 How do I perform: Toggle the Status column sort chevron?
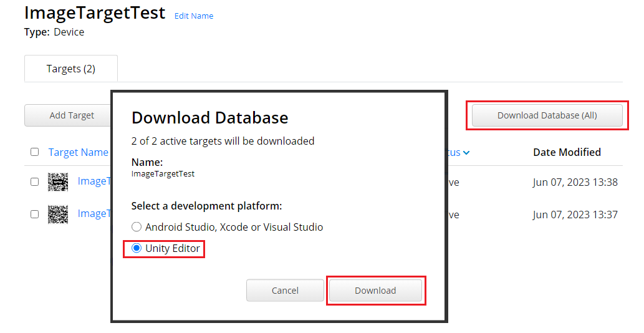(466, 153)
